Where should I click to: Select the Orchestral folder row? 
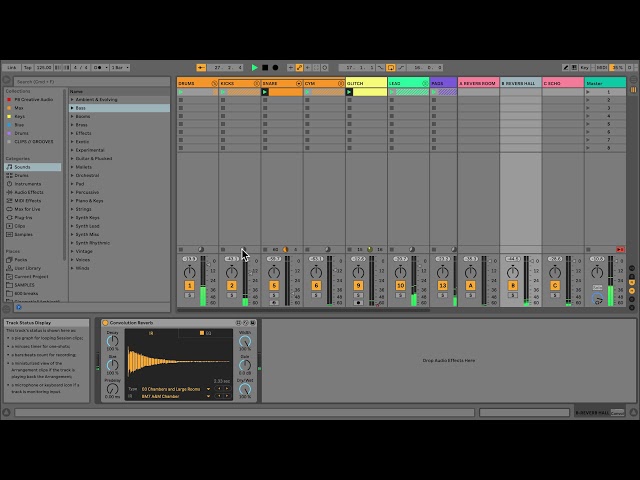tap(119, 176)
